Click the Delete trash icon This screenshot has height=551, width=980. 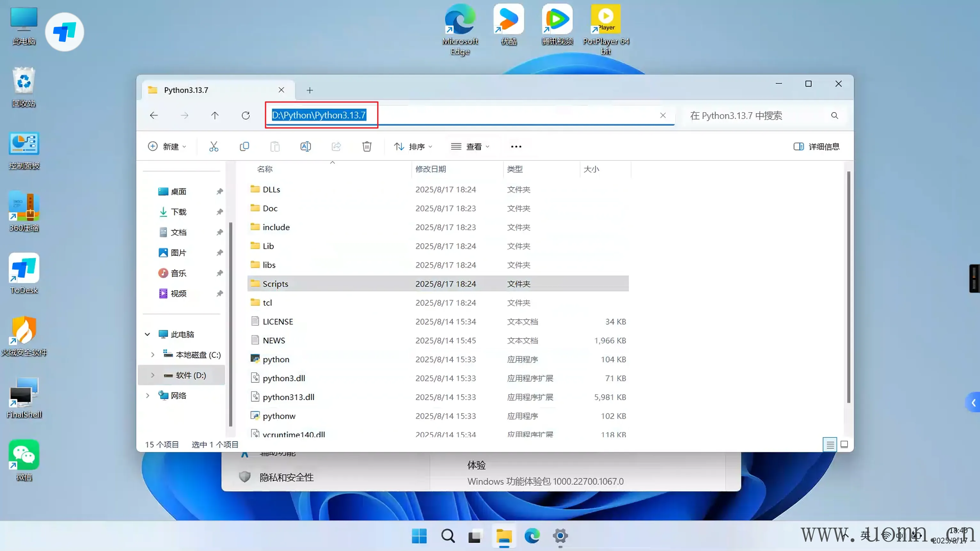[366, 146]
